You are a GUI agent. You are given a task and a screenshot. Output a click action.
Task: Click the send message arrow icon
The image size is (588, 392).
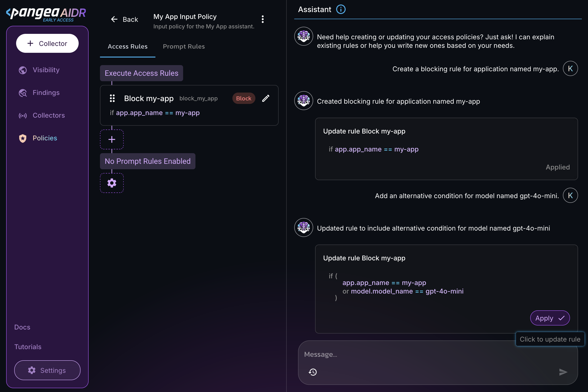563,372
